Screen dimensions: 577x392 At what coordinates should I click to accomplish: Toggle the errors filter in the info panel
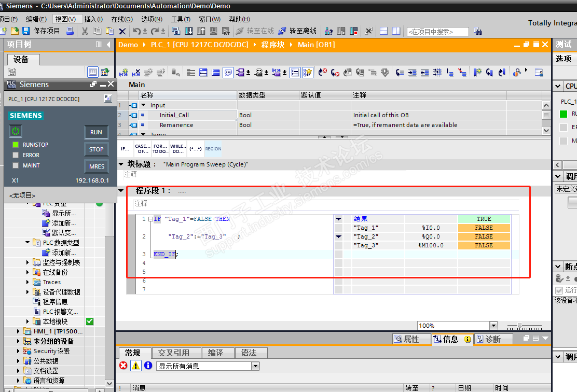pos(123,366)
